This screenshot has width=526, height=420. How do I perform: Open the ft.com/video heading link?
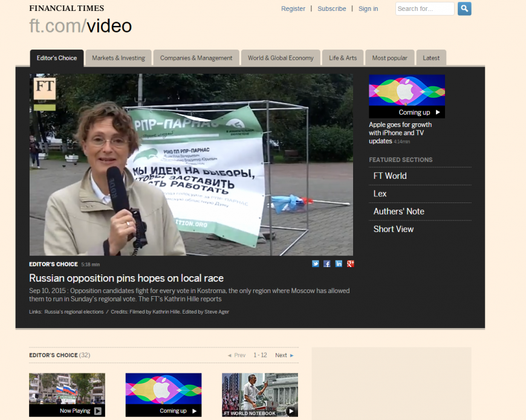click(80, 26)
